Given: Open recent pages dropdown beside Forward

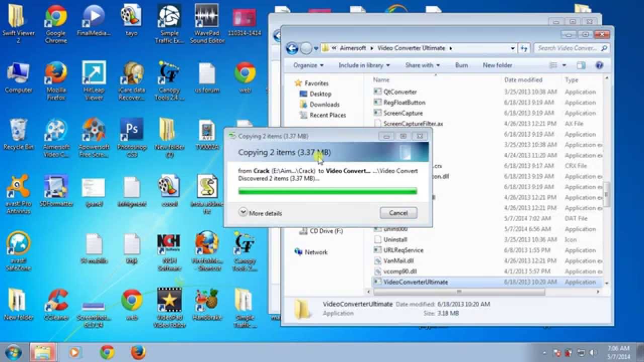Looking at the screenshot, I should pyautogui.click(x=316, y=49).
